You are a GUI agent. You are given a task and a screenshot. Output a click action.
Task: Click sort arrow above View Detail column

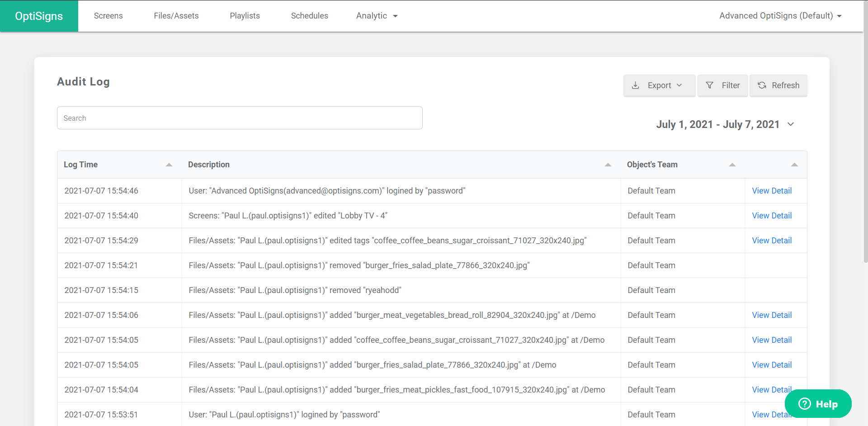click(x=794, y=165)
